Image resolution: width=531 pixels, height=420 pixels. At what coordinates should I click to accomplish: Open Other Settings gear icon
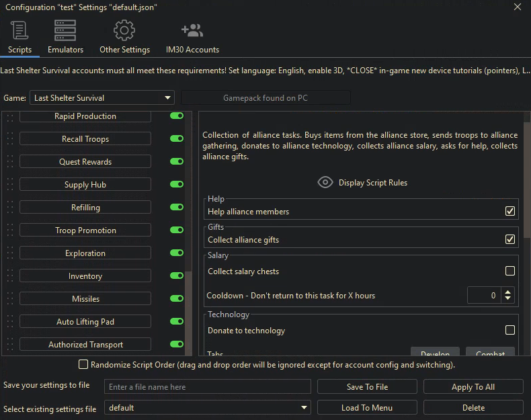pos(124,31)
